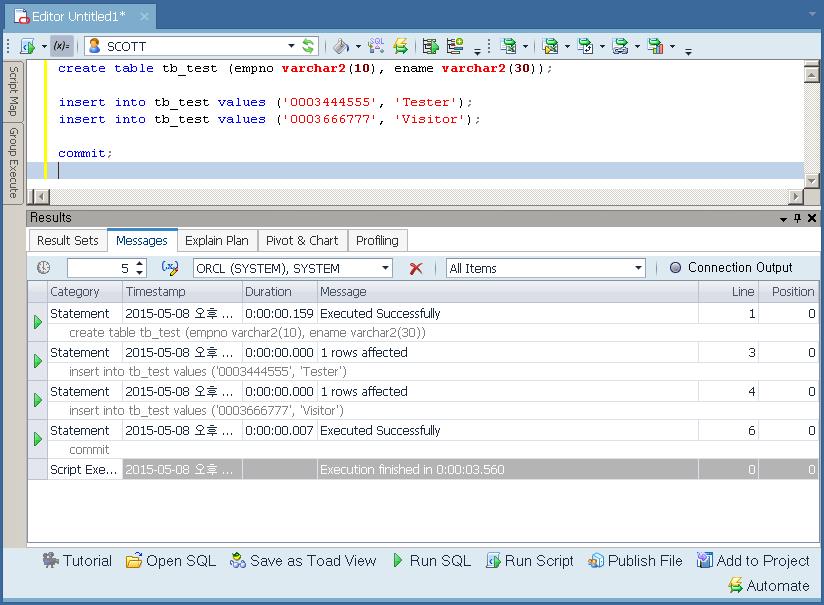Open the All Items filter dropdown
The width and height of the screenshot is (824, 605).
click(639, 268)
